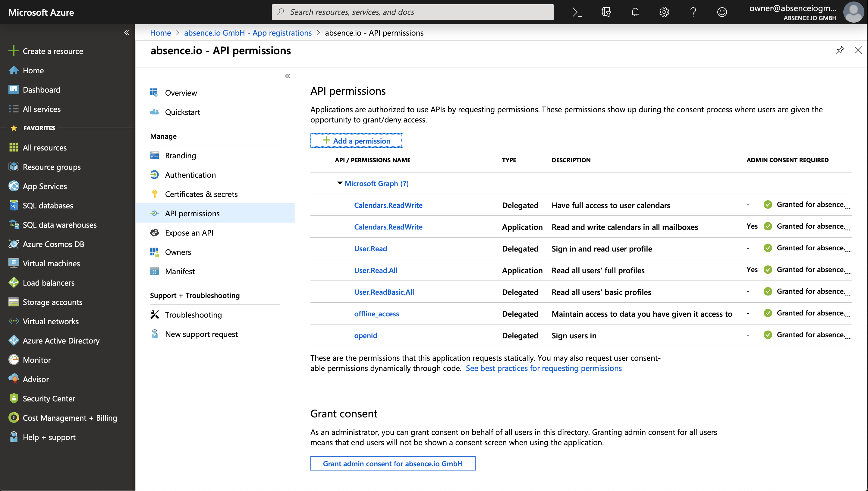Select SQL databases from the sidebar
This screenshot has width=868, height=491.
tap(48, 205)
